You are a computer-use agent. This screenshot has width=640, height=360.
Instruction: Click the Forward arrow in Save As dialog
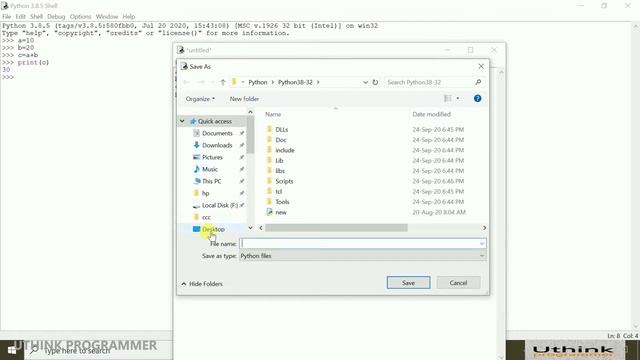point(201,82)
